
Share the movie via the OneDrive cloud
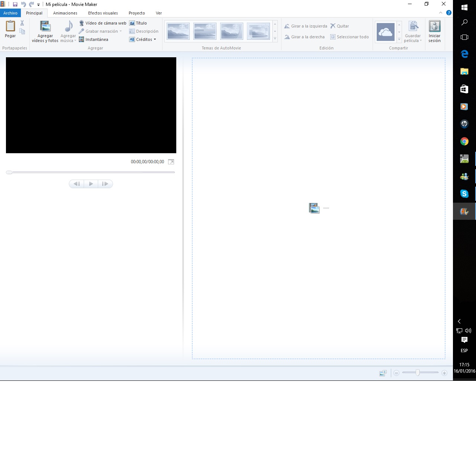(386, 32)
